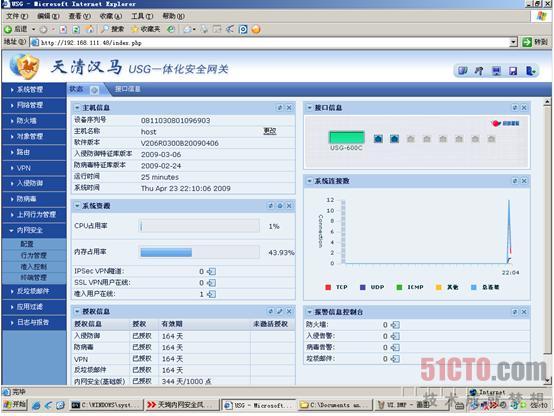This screenshot has height=416, width=554.
Task: Click the floppy-disk save icon in the header
Action: point(513,71)
